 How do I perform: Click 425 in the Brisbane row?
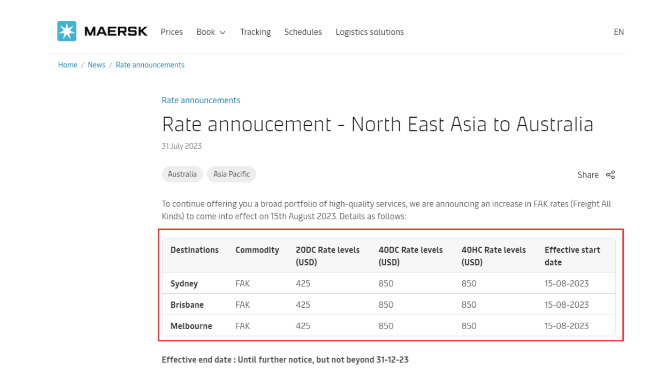coord(303,305)
